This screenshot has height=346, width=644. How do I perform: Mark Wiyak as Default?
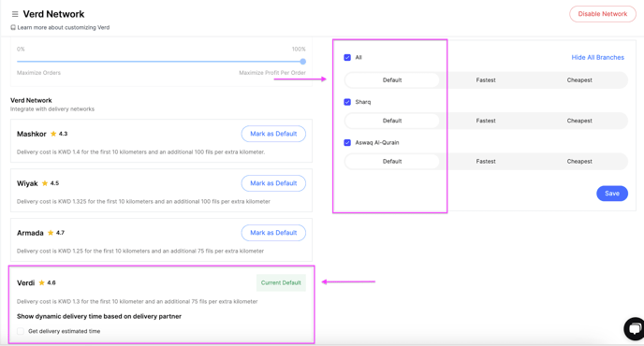click(x=273, y=183)
